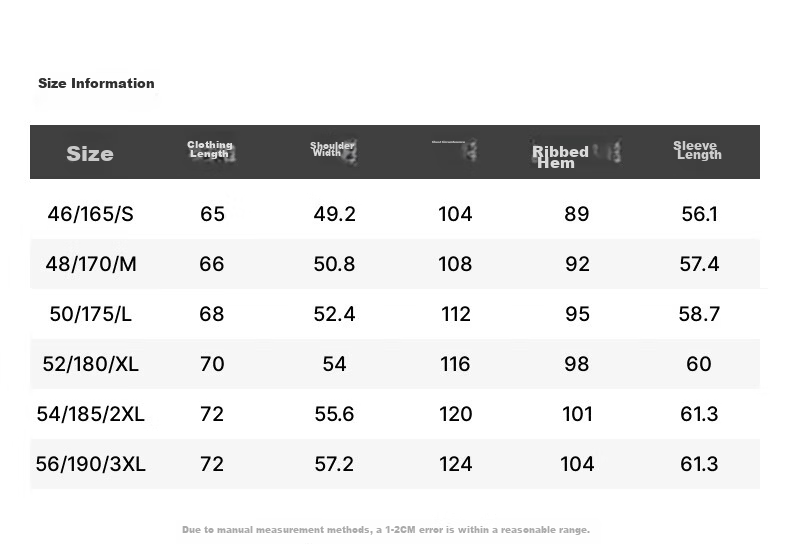Screen dimensions: 790x550
Task: Click the Ribbed Hem column header
Action: tap(560, 157)
